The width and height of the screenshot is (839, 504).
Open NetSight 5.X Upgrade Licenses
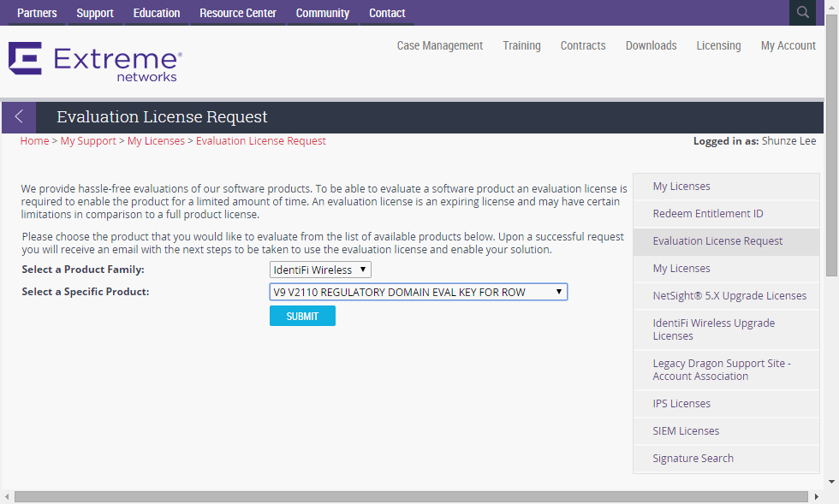point(726,295)
